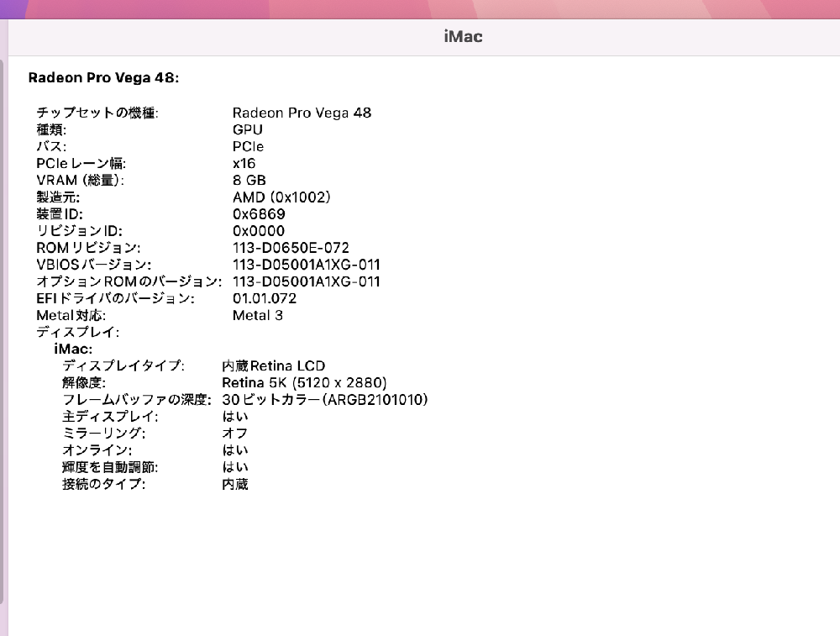Click the フレームバッファの深度 label

click(x=137, y=400)
